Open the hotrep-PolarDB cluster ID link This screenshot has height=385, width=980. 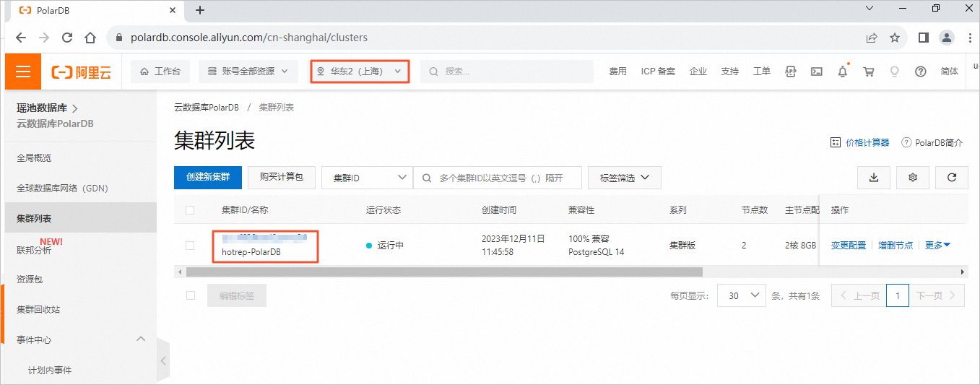click(264, 237)
